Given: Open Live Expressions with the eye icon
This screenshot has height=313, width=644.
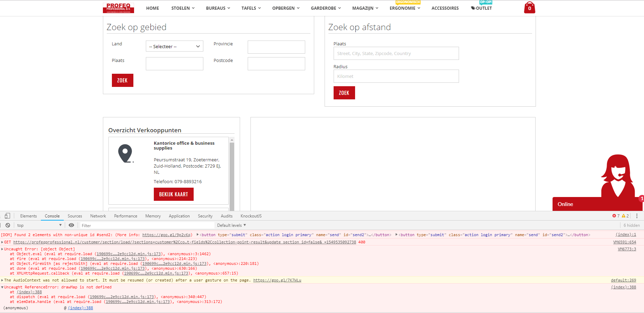Looking at the screenshot, I should coord(71,225).
